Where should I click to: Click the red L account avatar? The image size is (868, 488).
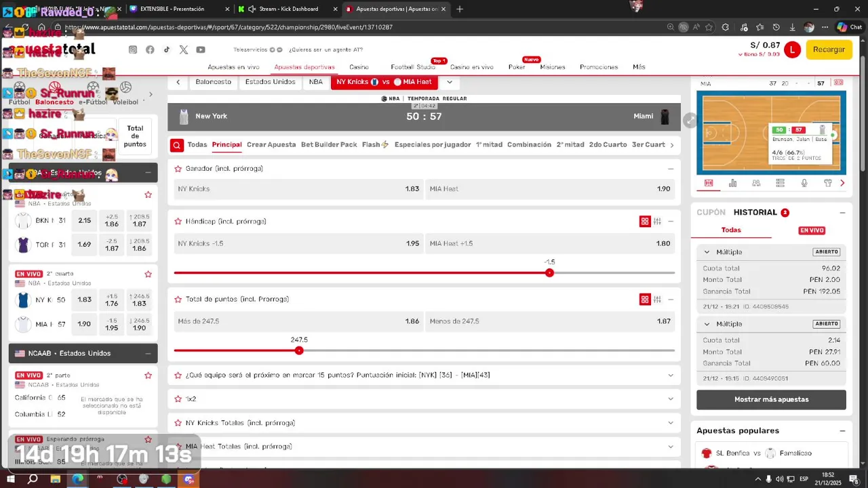tap(792, 49)
